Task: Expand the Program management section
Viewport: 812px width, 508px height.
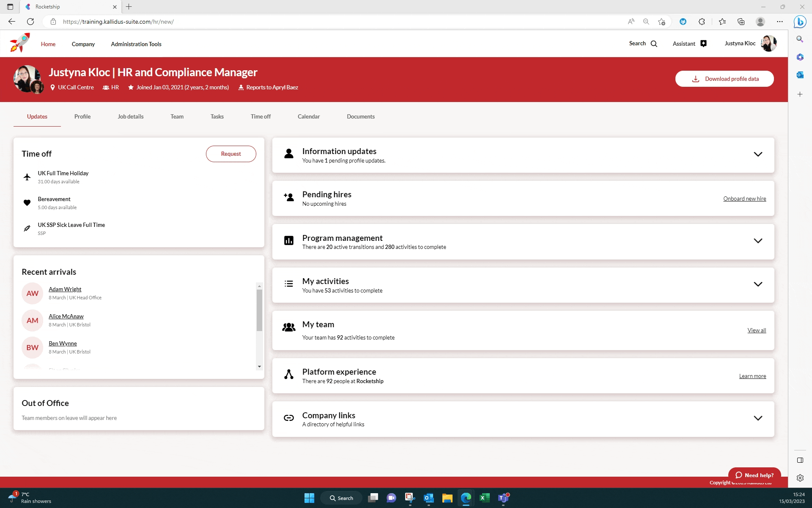Action: point(758,241)
